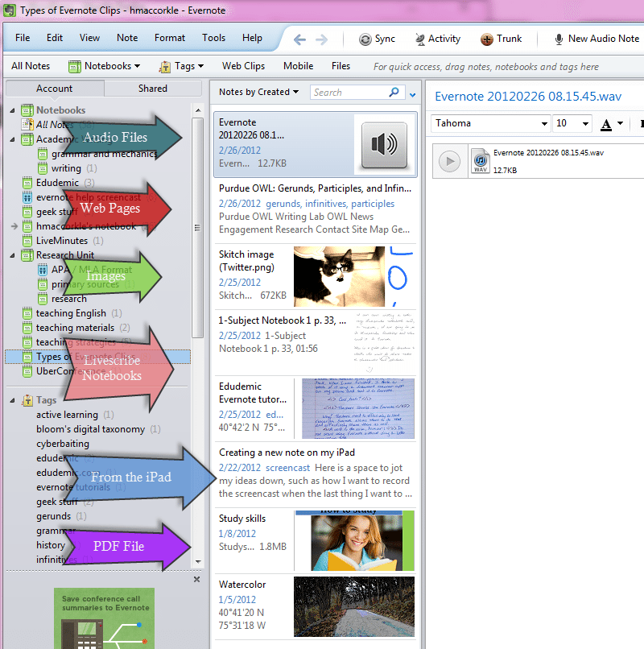Open the Tools menu

tap(213, 38)
